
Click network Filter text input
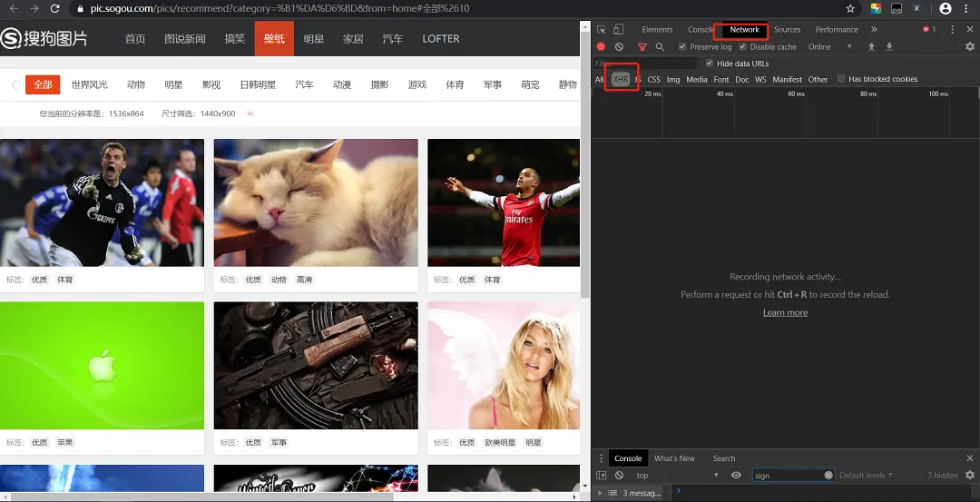pos(646,64)
